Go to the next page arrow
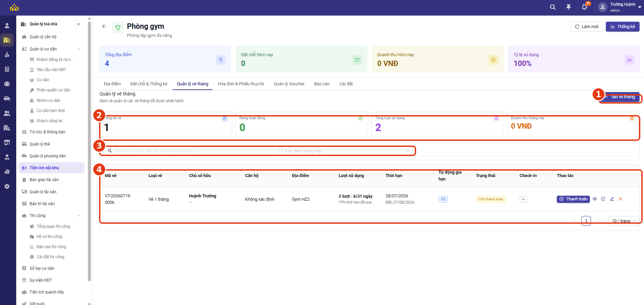This screenshot has width=644, height=305. [598, 221]
